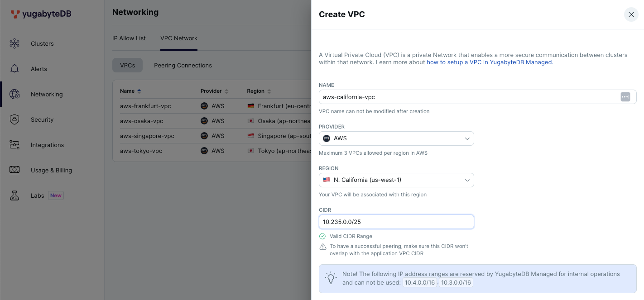The image size is (644, 300).
Task: Click the YugabyteDB logo
Action: click(x=41, y=14)
